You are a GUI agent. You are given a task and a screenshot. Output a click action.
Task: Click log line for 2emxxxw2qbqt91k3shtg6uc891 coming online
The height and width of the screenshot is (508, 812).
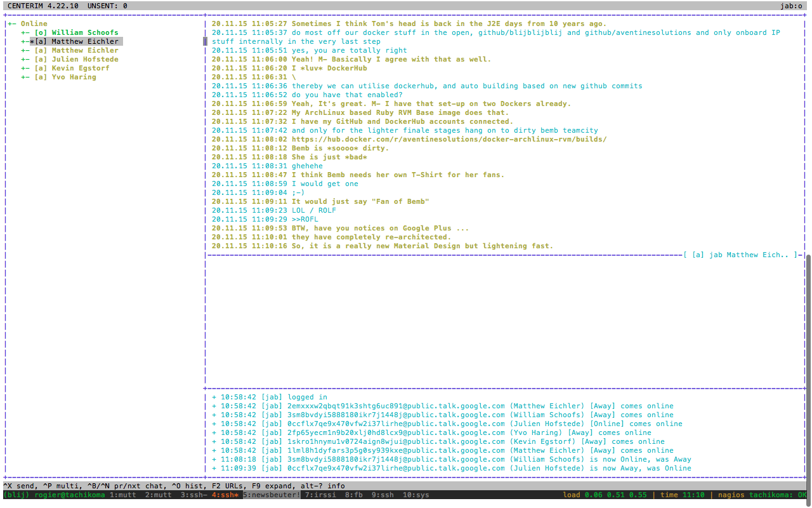pos(443,406)
